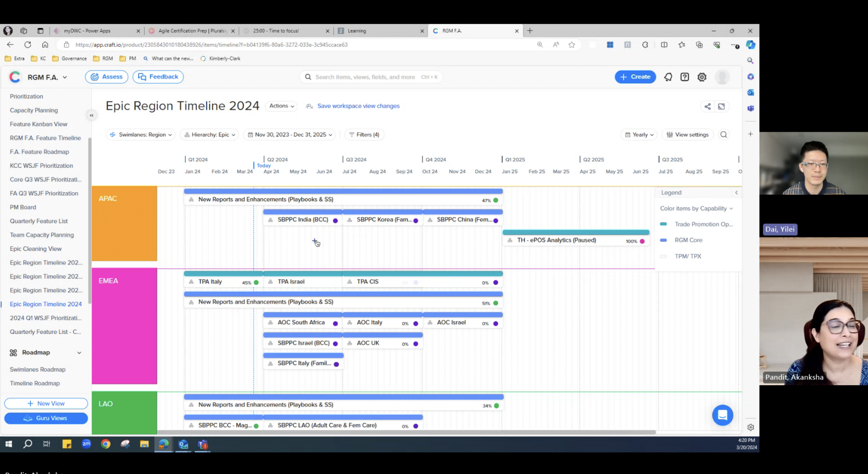Open the Hierarchy: Epic dropdown
868x474 pixels.
(209, 135)
